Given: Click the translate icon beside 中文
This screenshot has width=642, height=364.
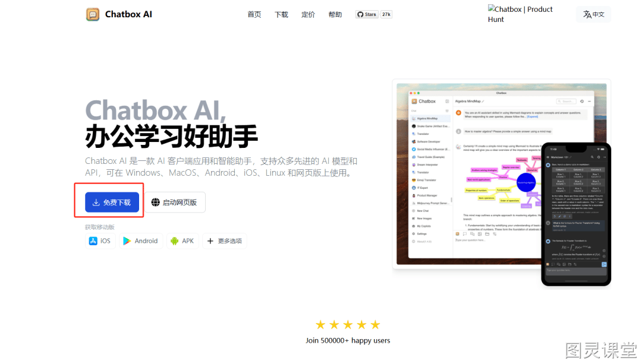Looking at the screenshot, I should [587, 14].
